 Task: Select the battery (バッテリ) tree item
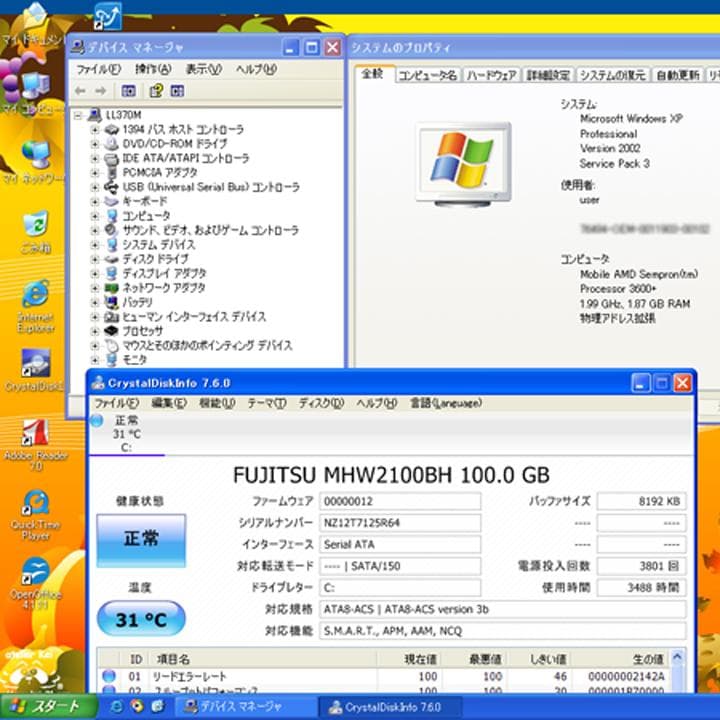[137, 302]
